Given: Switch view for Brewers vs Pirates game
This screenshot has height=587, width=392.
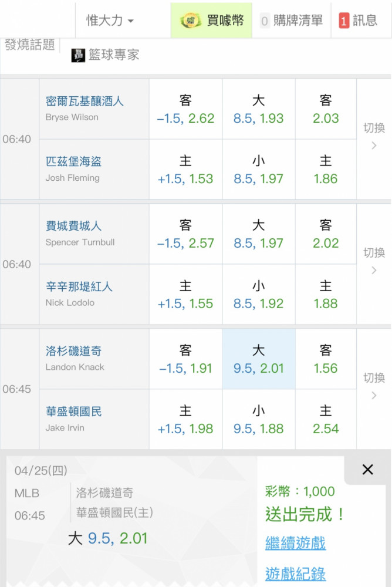Looking at the screenshot, I should point(374,136).
